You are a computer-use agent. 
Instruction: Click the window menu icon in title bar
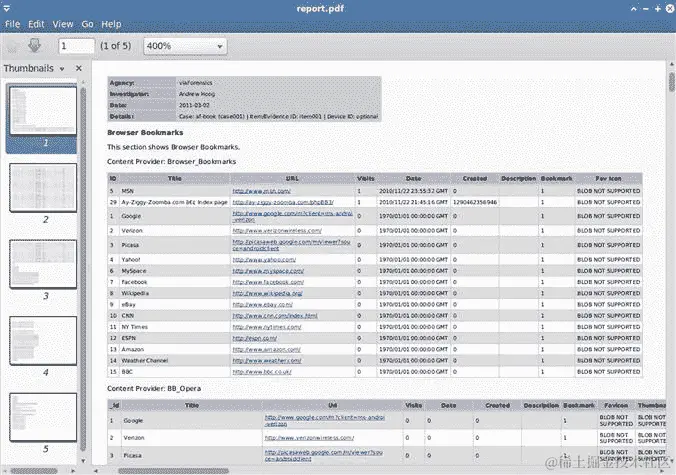pyautogui.click(x=7, y=8)
